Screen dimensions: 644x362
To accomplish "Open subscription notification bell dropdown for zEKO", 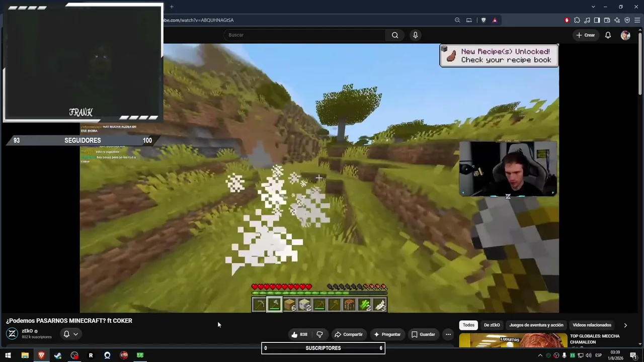I will (x=70, y=334).
